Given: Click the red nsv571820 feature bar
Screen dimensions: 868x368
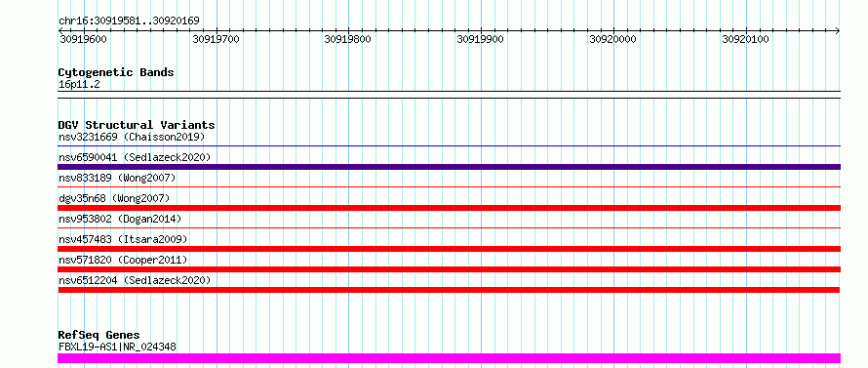Looking at the screenshot, I should click(x=449, y=269).
